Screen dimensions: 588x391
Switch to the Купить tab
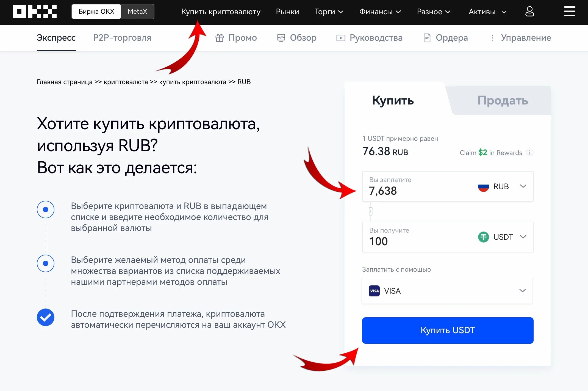pyautogui.click(x=393, y=100)
